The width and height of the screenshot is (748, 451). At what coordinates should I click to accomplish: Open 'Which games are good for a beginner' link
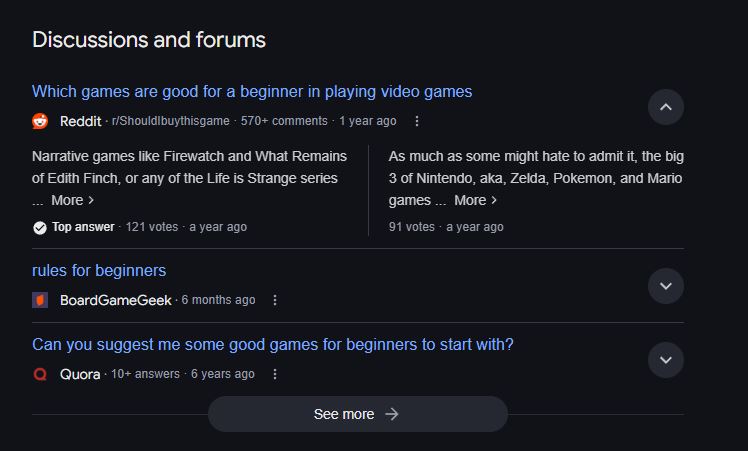coord(252,91)
